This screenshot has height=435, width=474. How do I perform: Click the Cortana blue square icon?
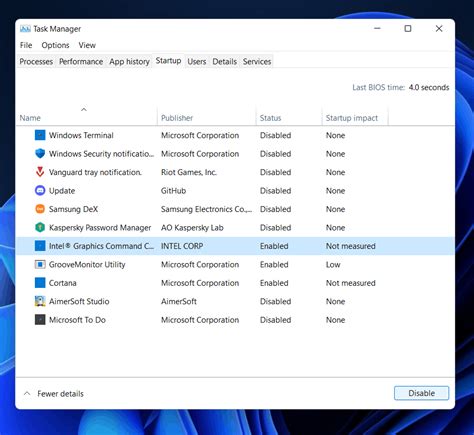[x=40, y=283]
